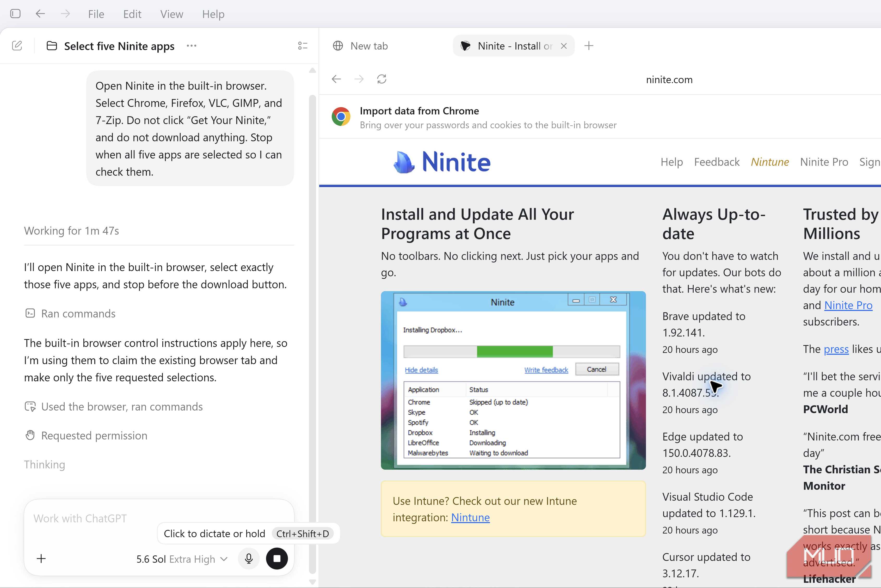Go back with the app's top arrow
This screenshot has height=588, width=881.
tap(40, 14)
